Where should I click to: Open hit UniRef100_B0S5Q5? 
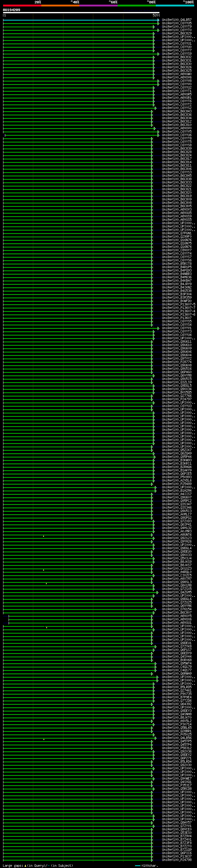point(177,392)
